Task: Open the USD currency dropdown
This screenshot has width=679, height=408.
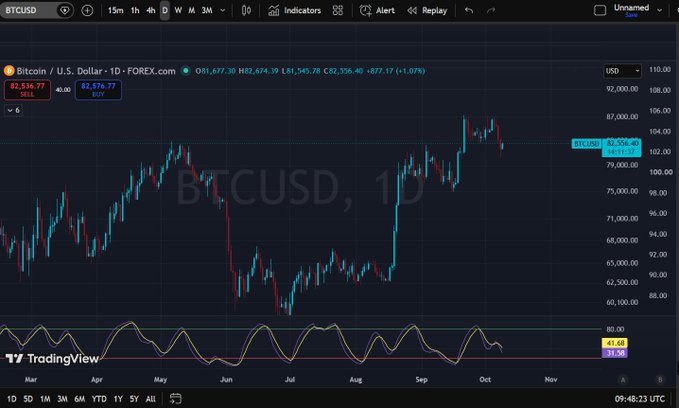Action: 622,71
